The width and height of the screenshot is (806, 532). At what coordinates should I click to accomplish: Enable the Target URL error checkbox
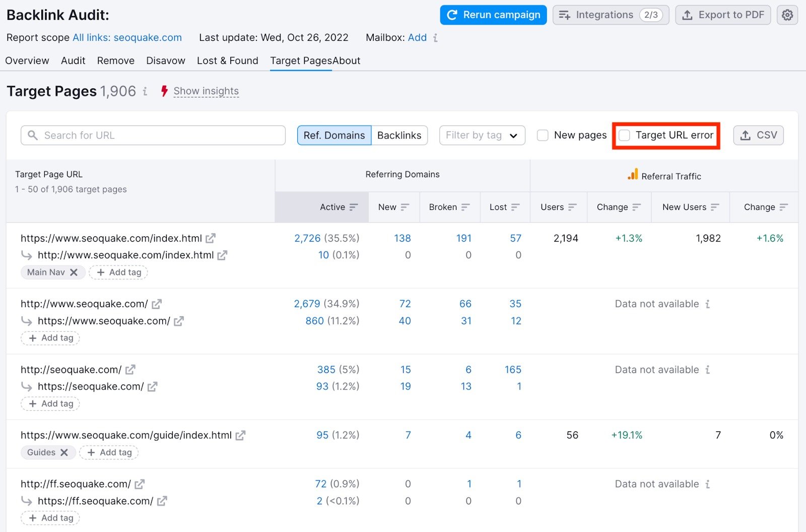pyautogui.click(x=625, y=135)
